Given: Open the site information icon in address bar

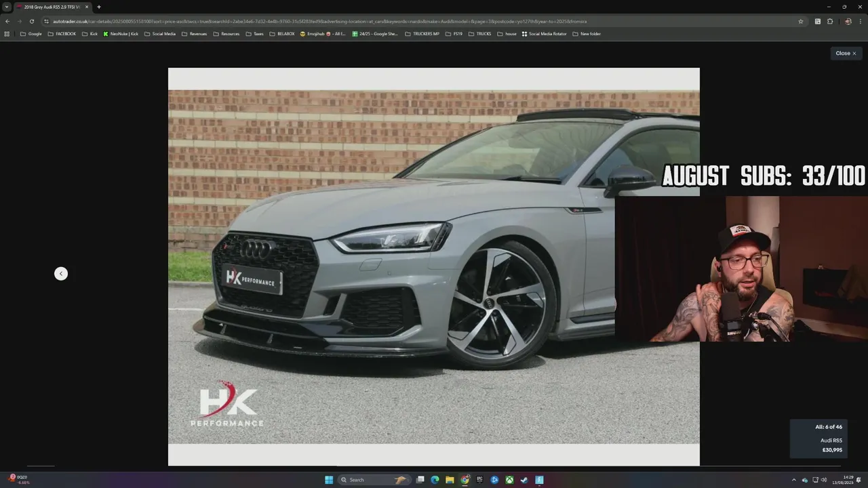Looking at the screenshot, I should tap(47, 21).
